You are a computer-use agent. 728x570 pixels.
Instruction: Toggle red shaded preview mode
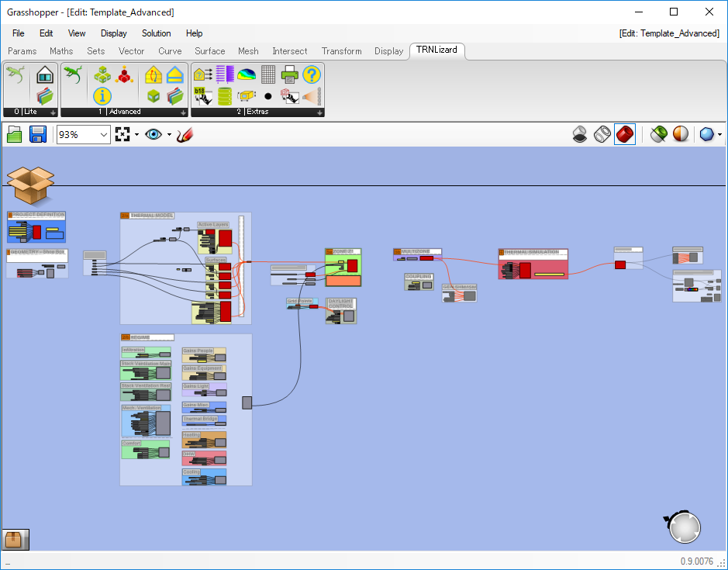click(625, 135)
